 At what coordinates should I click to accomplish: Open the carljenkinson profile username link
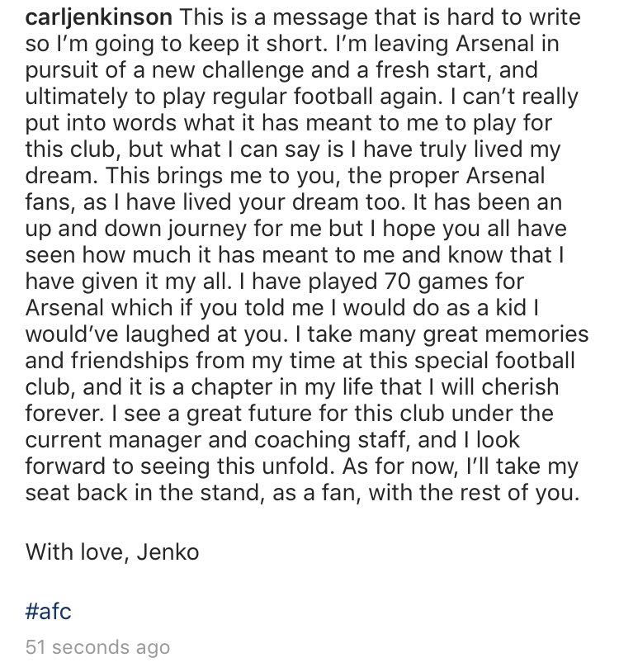pyautogui.click(x=99, y=18)
